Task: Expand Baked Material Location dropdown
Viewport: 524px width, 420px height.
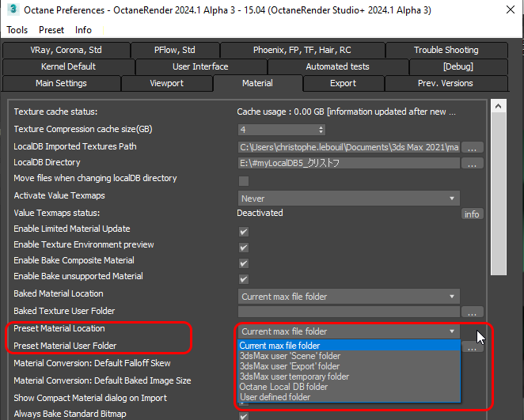Action: pos(349,297)
